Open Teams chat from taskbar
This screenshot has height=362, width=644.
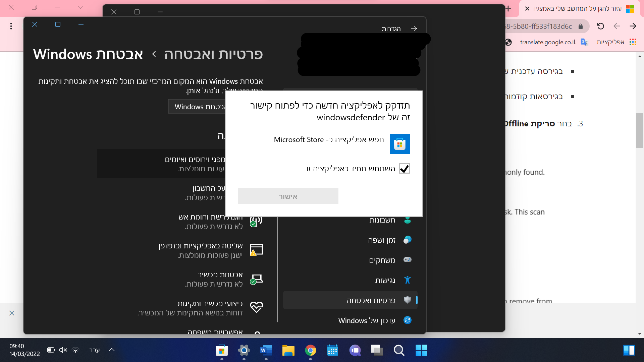[355, 351]
